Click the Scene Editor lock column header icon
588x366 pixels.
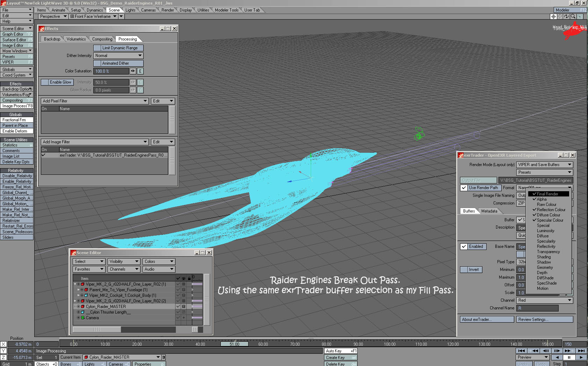(189, 279)
